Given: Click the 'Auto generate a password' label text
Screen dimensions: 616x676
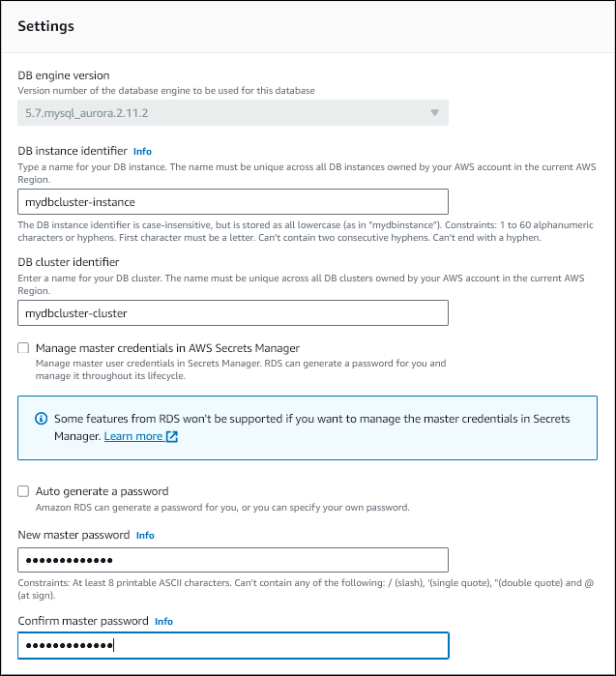Looking at the screenshot, I should (102, 491).
